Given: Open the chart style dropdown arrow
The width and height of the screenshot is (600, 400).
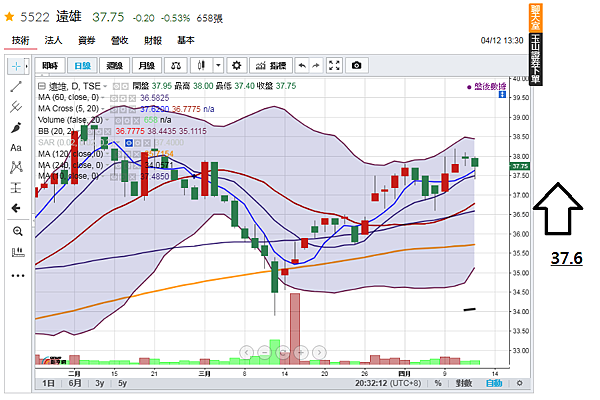Looking at the screenshot, I should pyautogui.click(x=218, y=65).
